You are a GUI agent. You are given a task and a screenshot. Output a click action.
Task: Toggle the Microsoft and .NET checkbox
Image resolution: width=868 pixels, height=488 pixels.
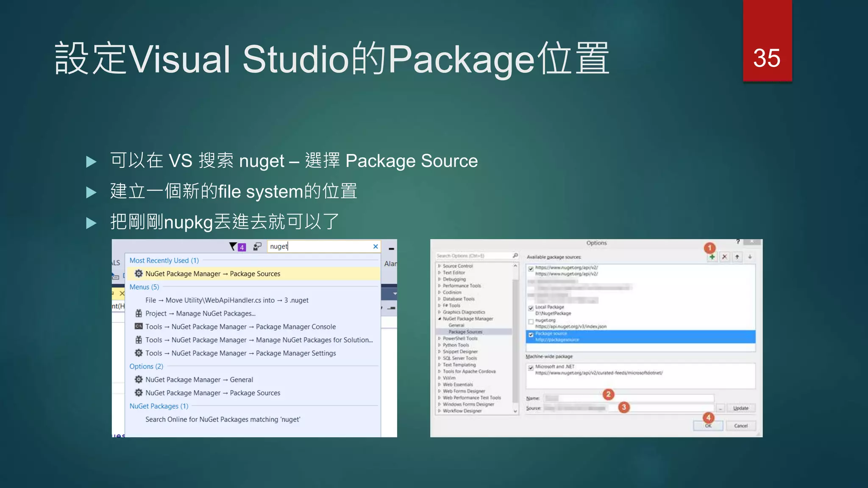coord(531,368)
